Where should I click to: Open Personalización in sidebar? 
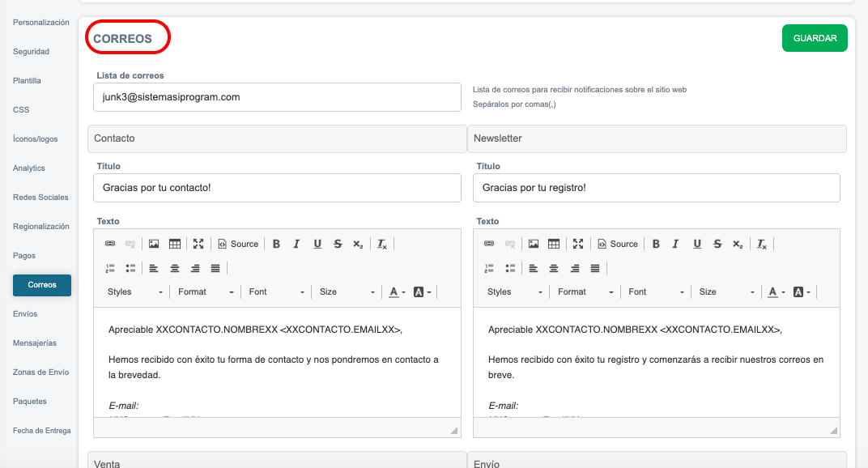click(x=41, y=22)
